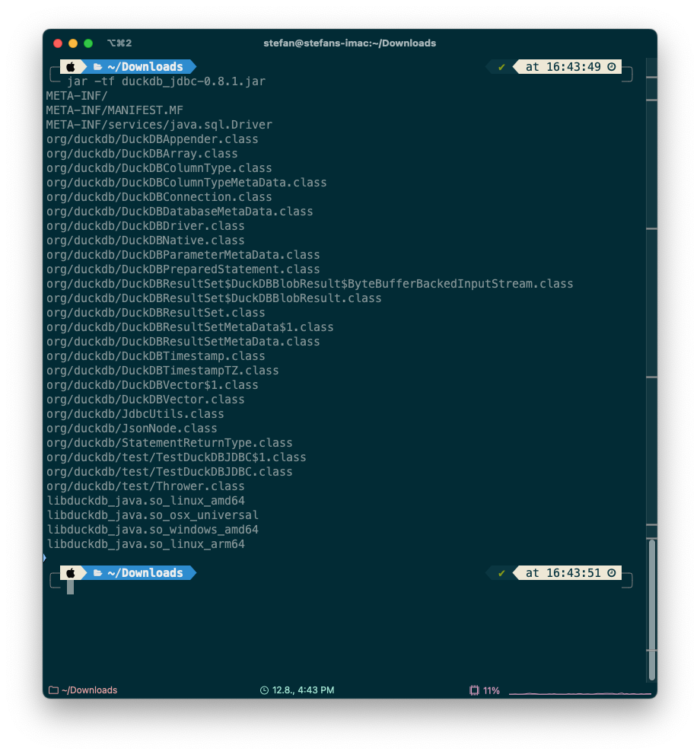Image resolution: width=700 pixels, height=755 pixels.
Task: Click test/Thrower.class line
Action: [145, 486]
